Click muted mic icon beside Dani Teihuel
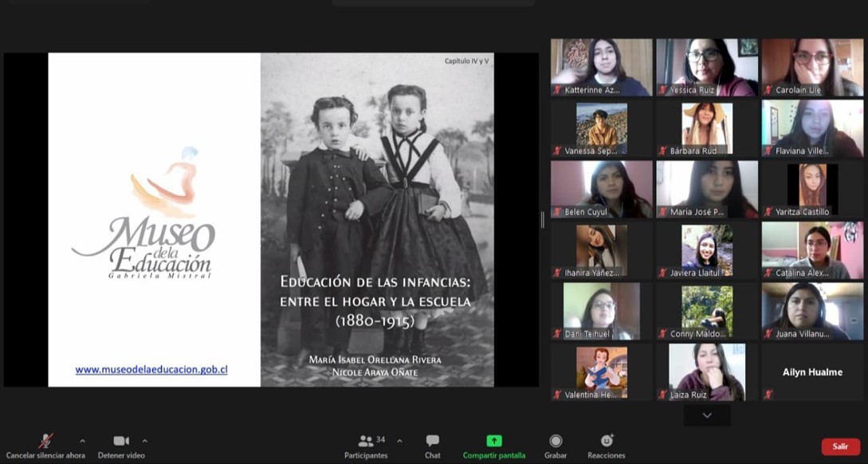The width and height of the screenshot is (868, 464). tap(557, 334)
